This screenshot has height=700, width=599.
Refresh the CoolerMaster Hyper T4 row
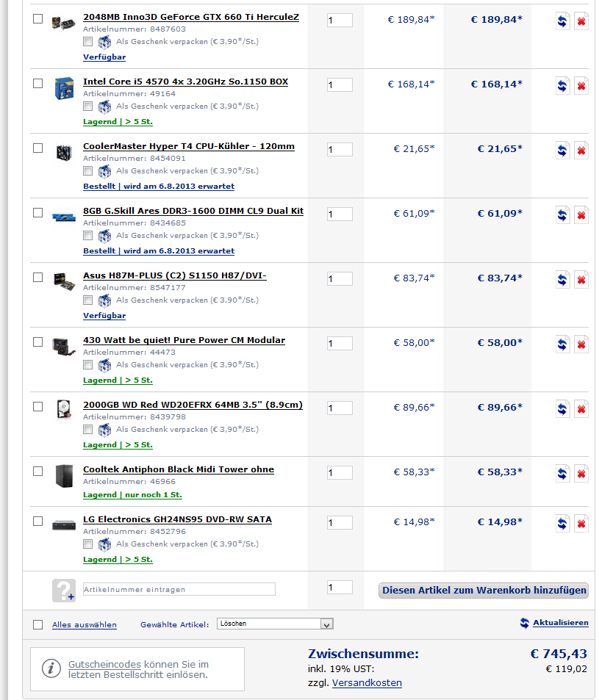pos(562,150)
